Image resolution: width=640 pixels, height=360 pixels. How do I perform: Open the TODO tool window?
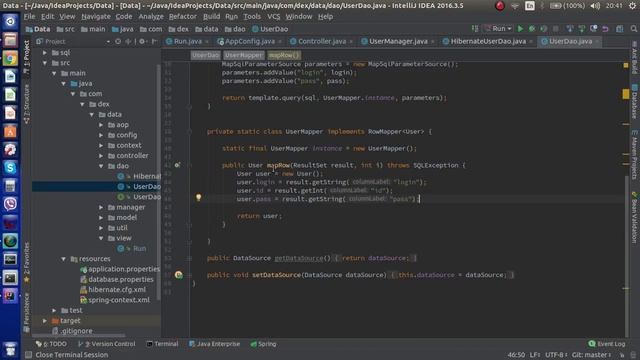pos(51,344)
